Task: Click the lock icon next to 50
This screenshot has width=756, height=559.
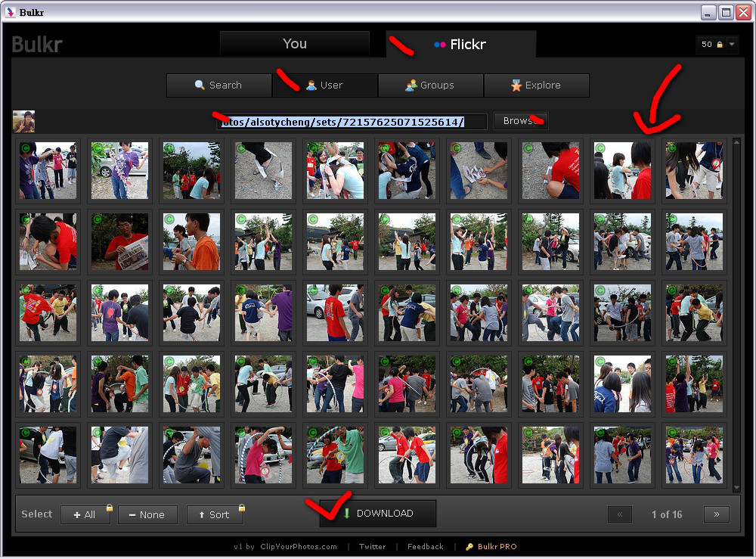Action: (720, 45)
